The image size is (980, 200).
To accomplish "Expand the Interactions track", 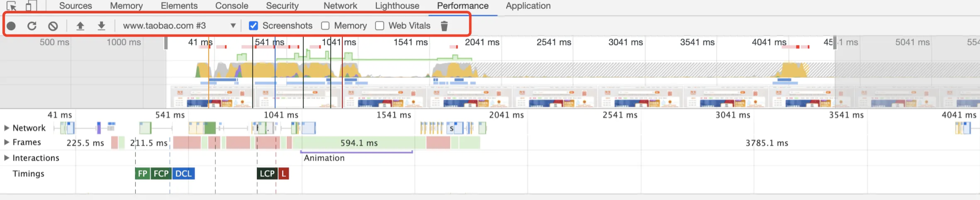I will pos(6,158).
